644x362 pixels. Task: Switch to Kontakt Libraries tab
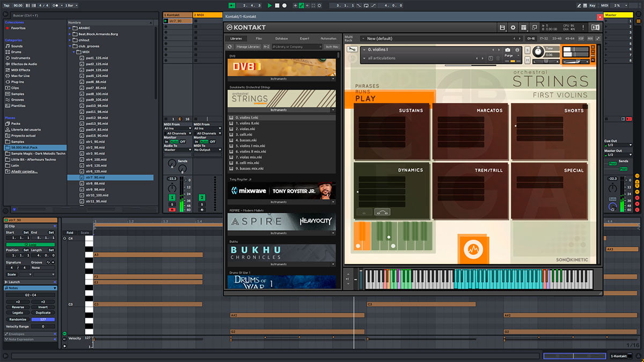click(236, 39)
